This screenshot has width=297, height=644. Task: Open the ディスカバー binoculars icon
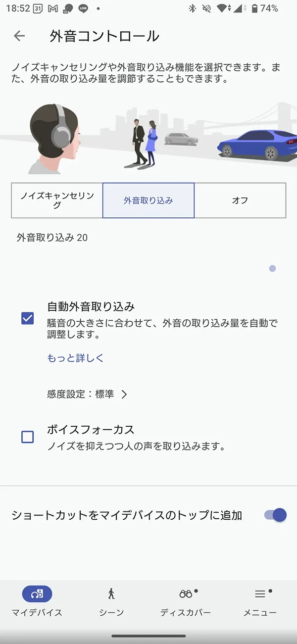click(x=186, y=594)
